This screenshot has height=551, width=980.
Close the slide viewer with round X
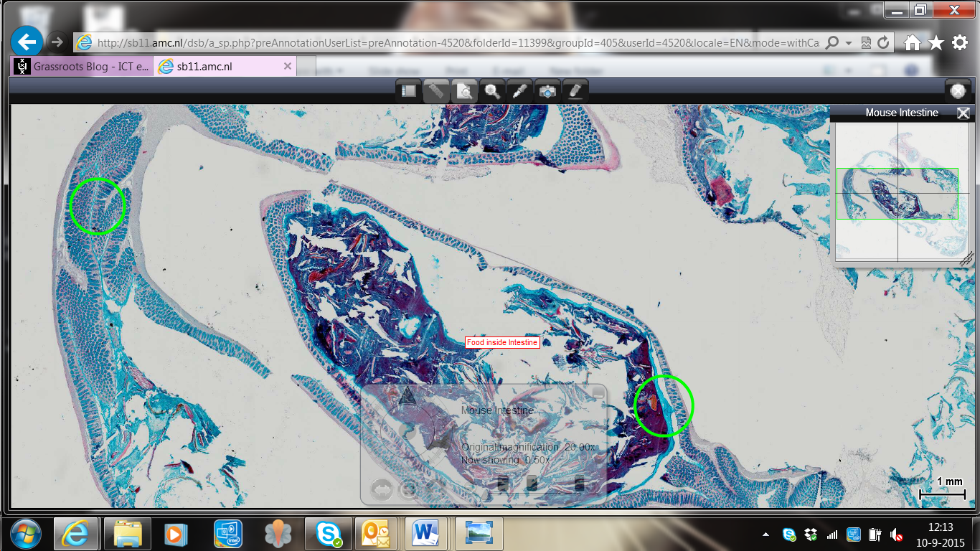(x=957, y=91)
